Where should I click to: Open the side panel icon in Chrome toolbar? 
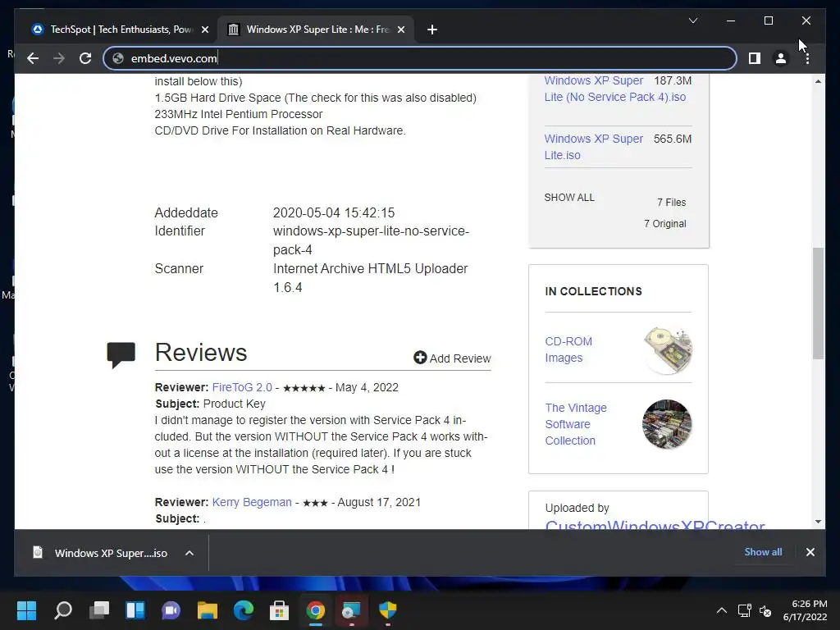(x=755, y=58)
